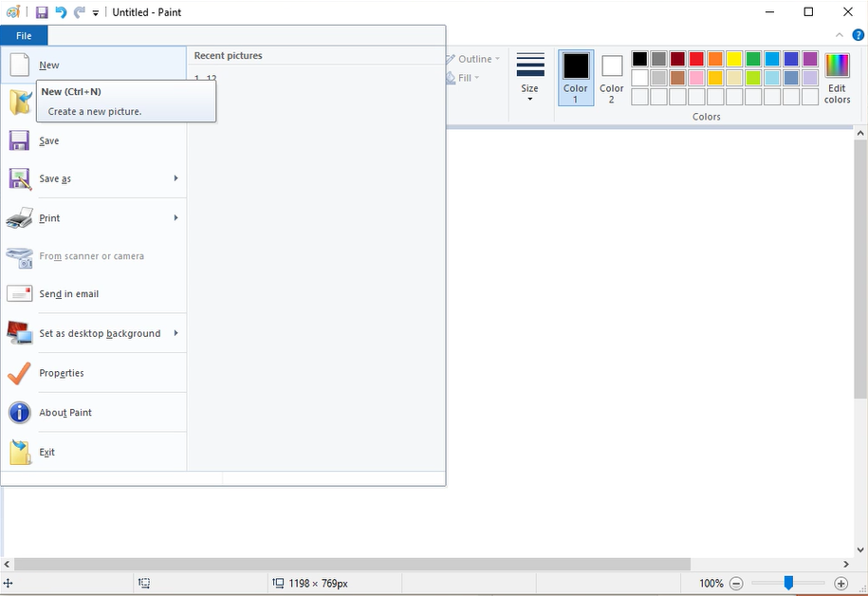
Task: Pick the green color swatch
Action: [x=753, y=59]
